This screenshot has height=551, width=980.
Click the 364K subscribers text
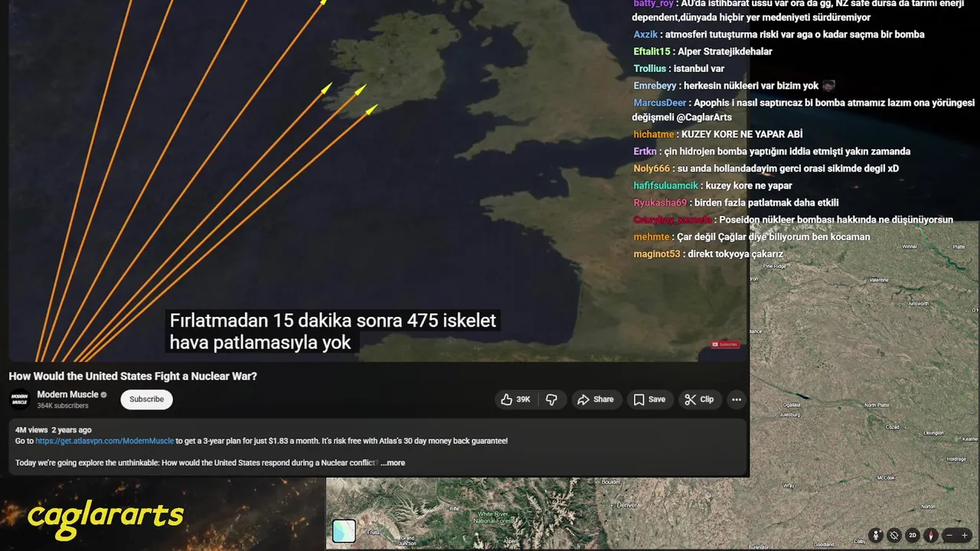coord(63,406)
